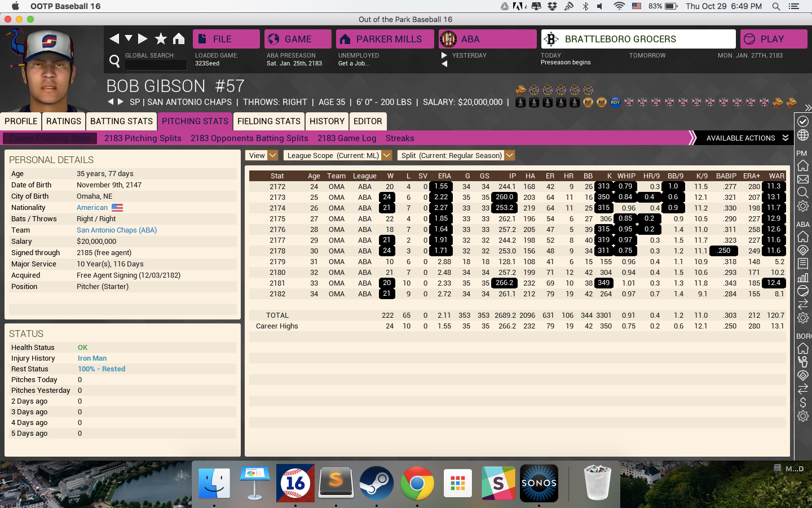Click the Global Search input field
The height and width of the screenshot is (508, 812).
click(156, 65)
